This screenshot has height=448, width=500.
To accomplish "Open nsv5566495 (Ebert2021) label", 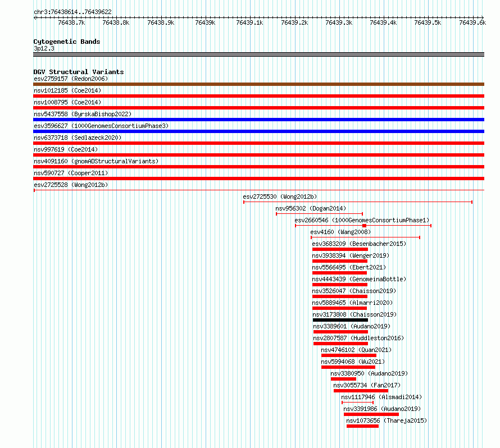I will [x=349, y=267].
